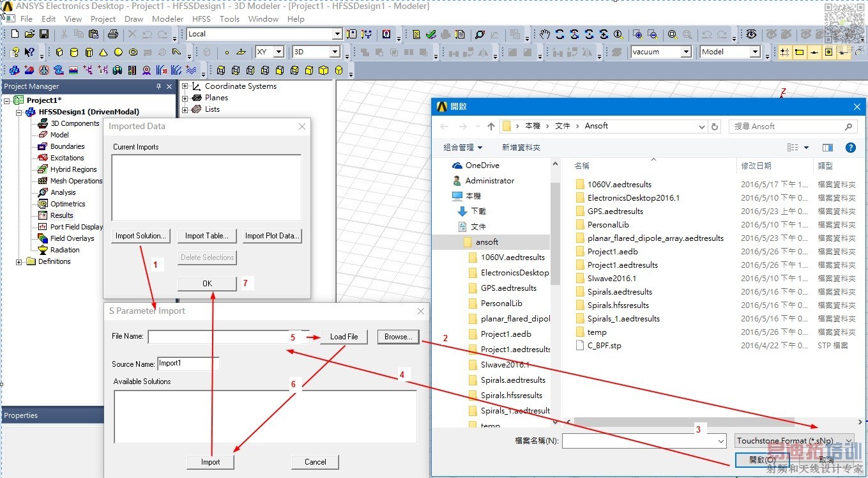Click the Draw Plane icon
The height and width of the screenshot is (478, 868).
241,52
